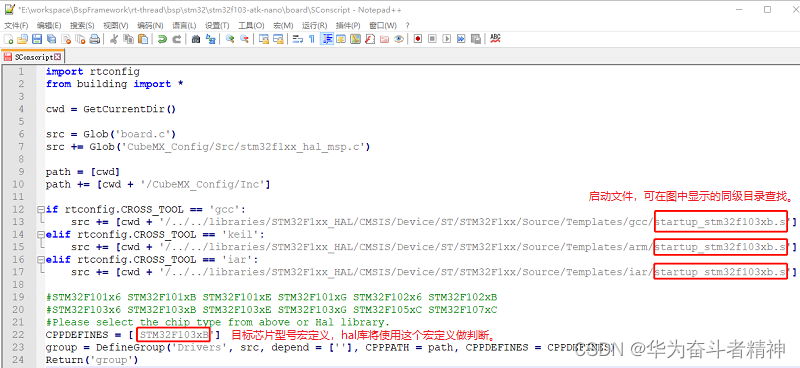
Task: Open a file via folder icon
Action: (x=22, y=39)
